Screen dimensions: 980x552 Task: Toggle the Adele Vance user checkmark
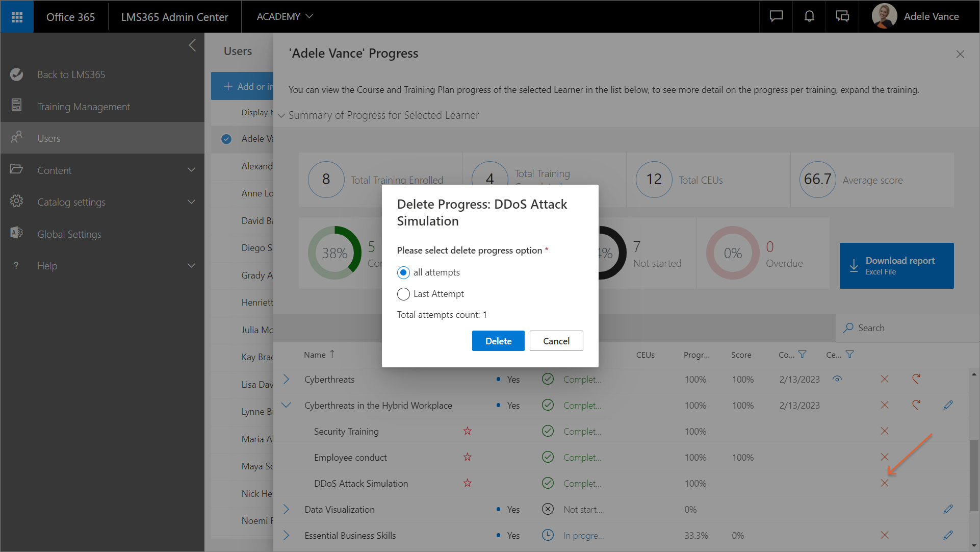pyautogui.click(x=226, y=139)
